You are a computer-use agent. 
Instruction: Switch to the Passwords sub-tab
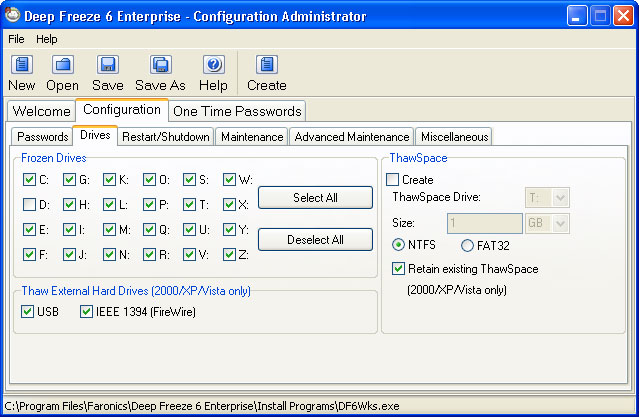pos(42,137)
